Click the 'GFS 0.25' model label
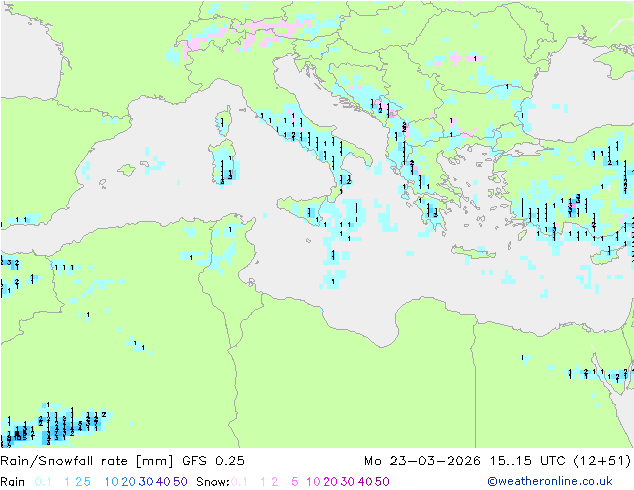The width and height of the screenshot is (634, 490). [213, 461]
